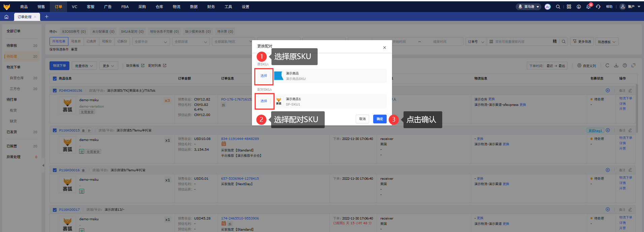Open 批量修改 dropdown

tap(84, 66)
